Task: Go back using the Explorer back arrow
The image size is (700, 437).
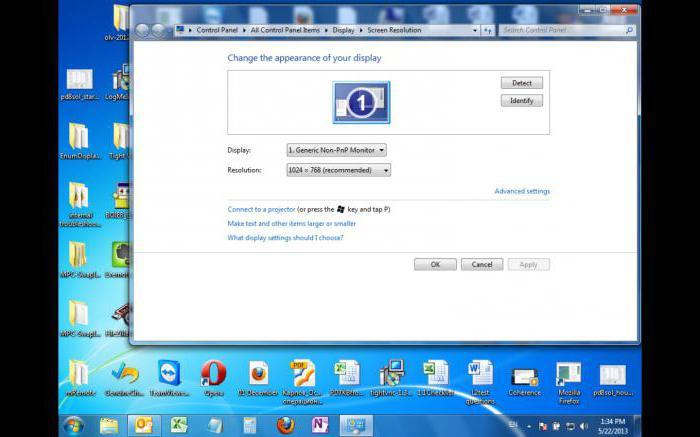Action: click(x=142, y=30)
